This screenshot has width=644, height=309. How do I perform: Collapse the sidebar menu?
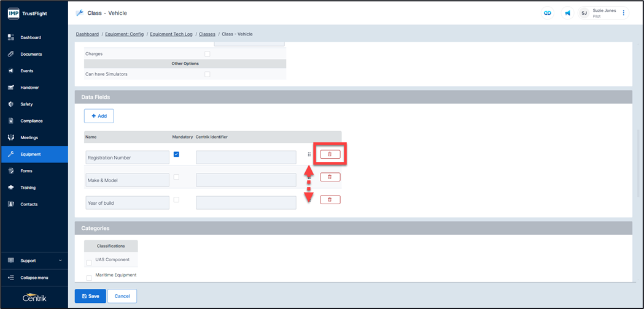(34, 278)
